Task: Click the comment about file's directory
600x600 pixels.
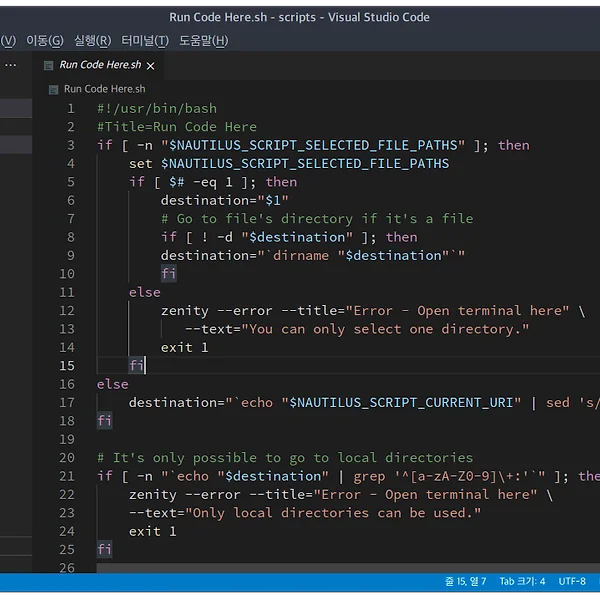Action: (x=317, y=218)
